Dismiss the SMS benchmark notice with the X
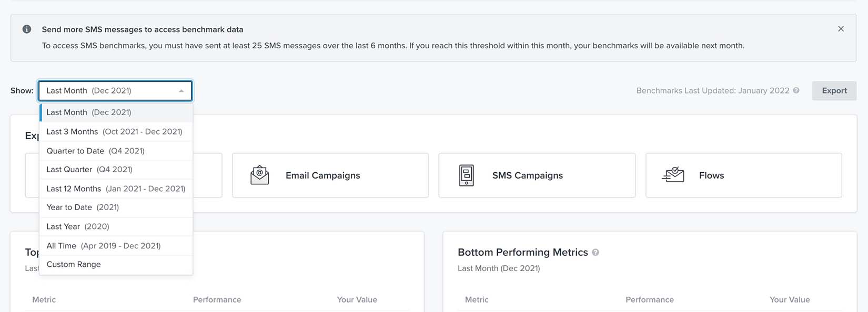The width and height of the screenshot is (868, 312). tap(841, 29)
